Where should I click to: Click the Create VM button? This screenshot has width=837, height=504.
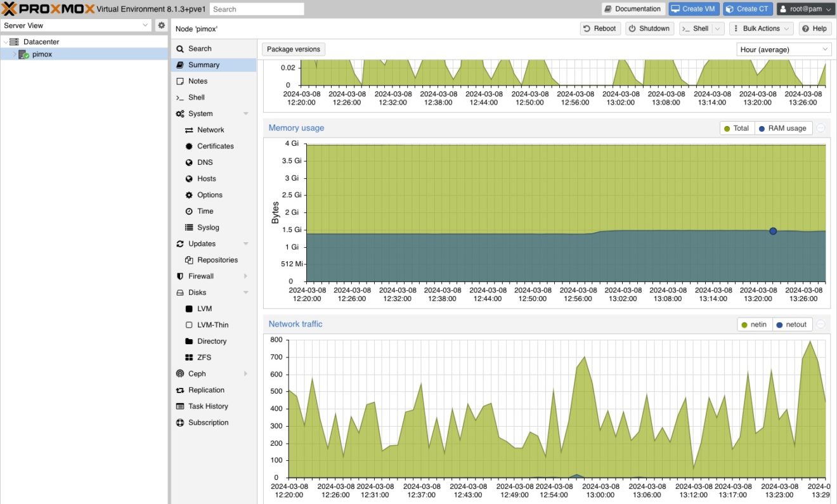click(693, 8)
